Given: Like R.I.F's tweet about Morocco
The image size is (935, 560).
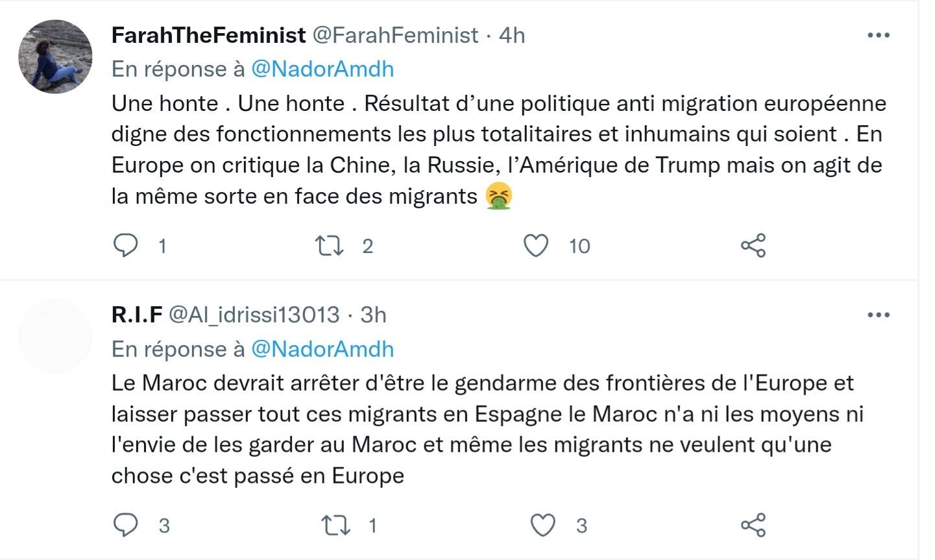Looking at the screenshot, I should click(543, 526).
